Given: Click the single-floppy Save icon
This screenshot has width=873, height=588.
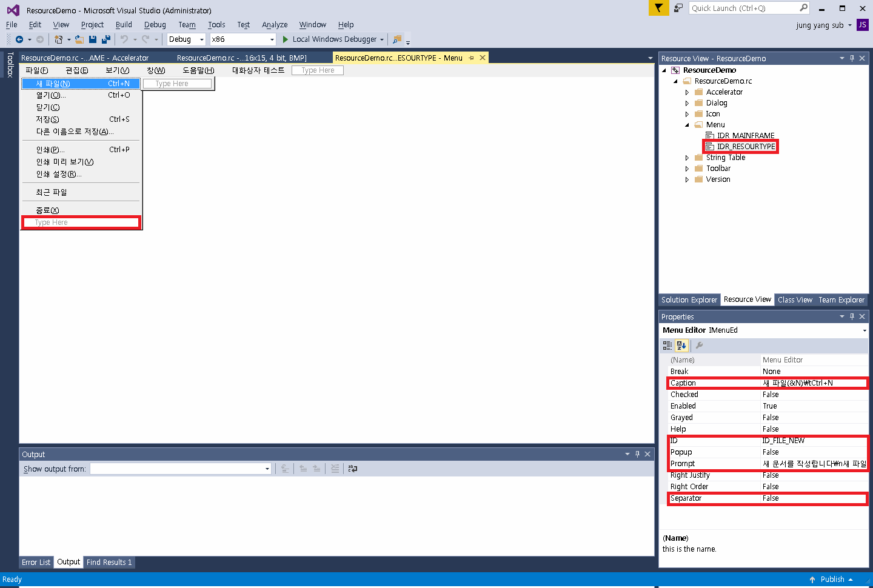Looking at the screenshot, I should pos(93,39).
